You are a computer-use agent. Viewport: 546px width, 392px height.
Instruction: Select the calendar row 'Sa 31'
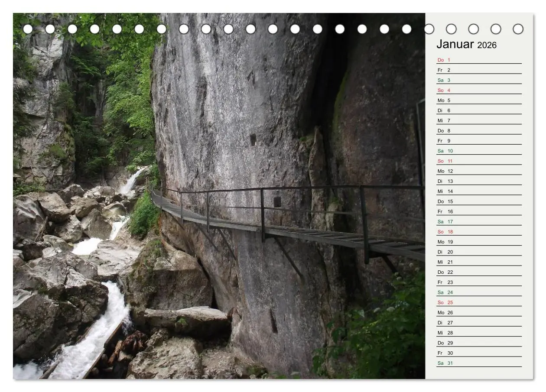point(479,363)
